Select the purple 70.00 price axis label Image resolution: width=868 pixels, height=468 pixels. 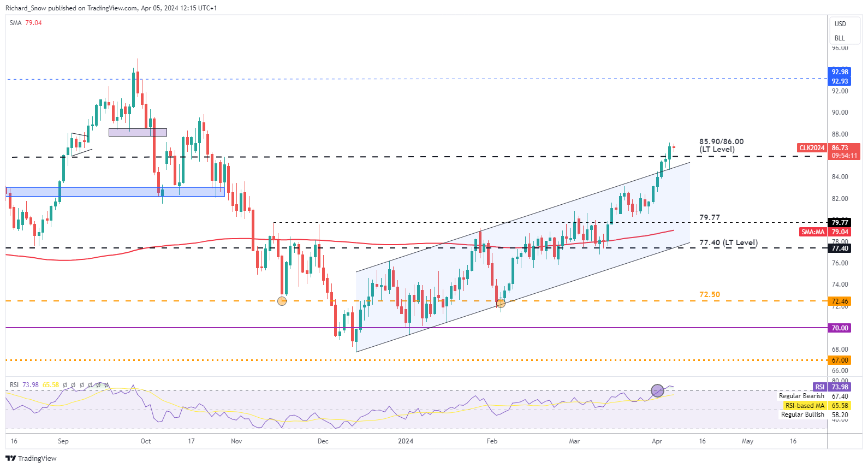(x=840, y=328)
